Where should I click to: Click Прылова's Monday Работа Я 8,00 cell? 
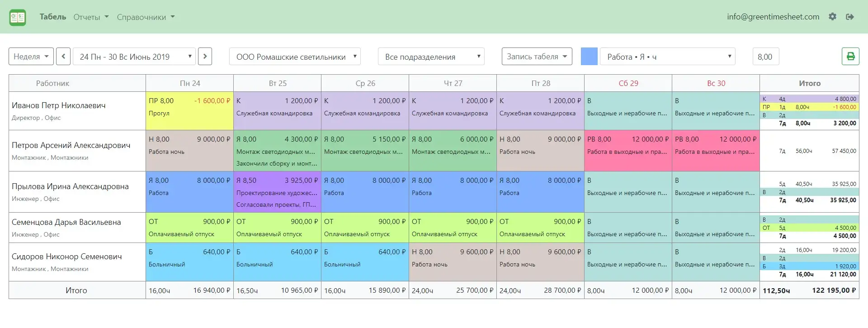tap(189, 192)
